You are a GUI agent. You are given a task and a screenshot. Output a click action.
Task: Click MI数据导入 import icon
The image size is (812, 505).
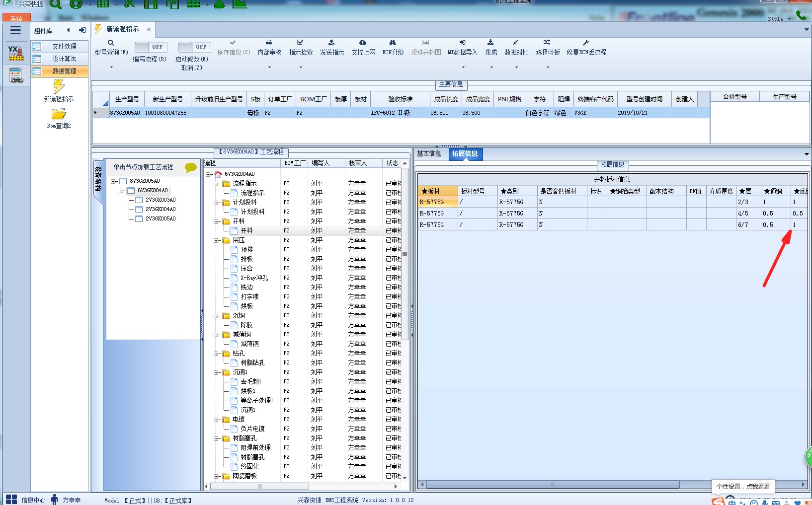462,43
